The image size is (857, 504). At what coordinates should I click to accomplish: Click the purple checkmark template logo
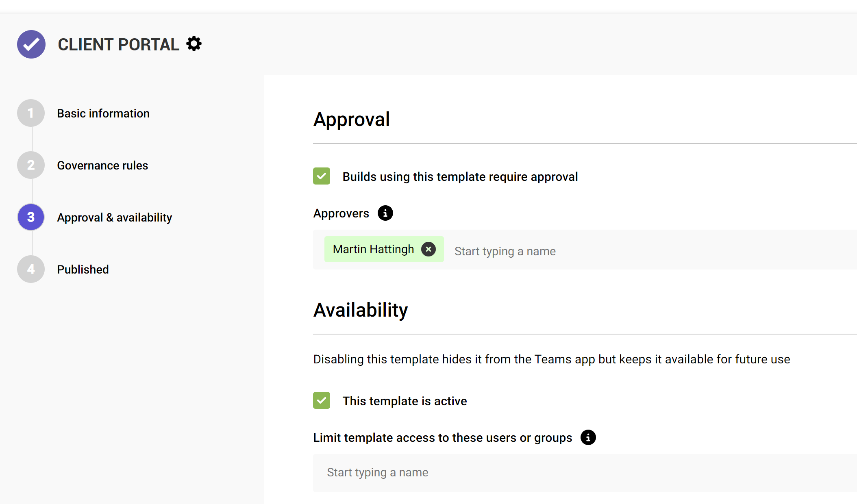tap(31, 44)
